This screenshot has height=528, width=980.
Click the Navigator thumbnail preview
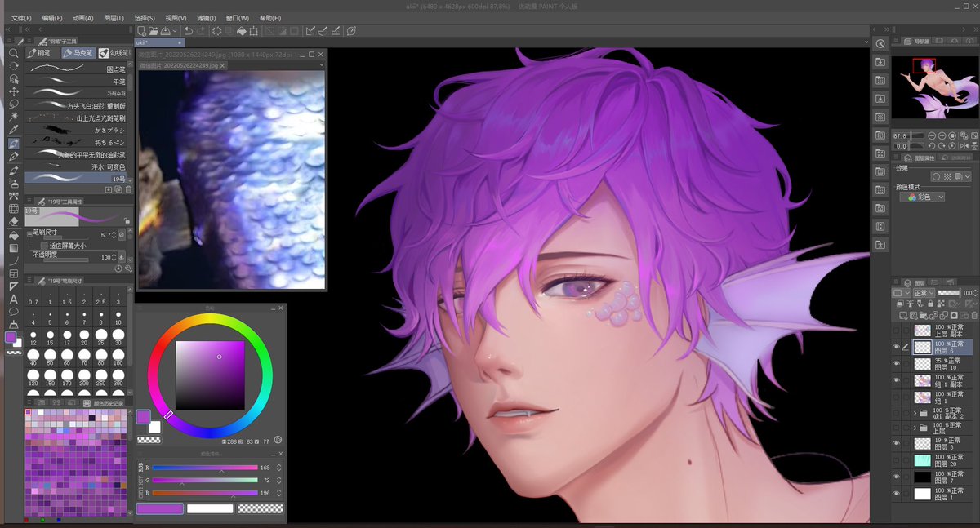click(935, 87)
